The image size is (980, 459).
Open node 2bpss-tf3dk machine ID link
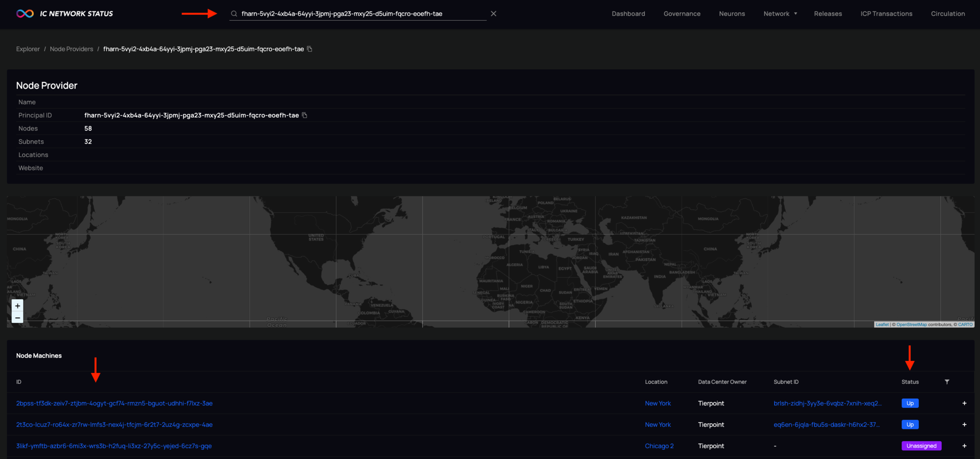click(x=114, y=403)
